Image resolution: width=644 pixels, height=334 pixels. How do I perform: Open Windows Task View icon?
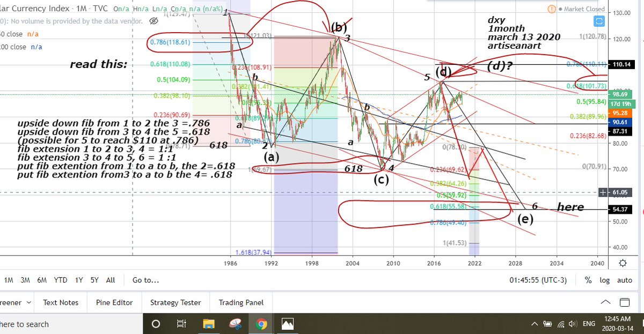coord(181,324)
